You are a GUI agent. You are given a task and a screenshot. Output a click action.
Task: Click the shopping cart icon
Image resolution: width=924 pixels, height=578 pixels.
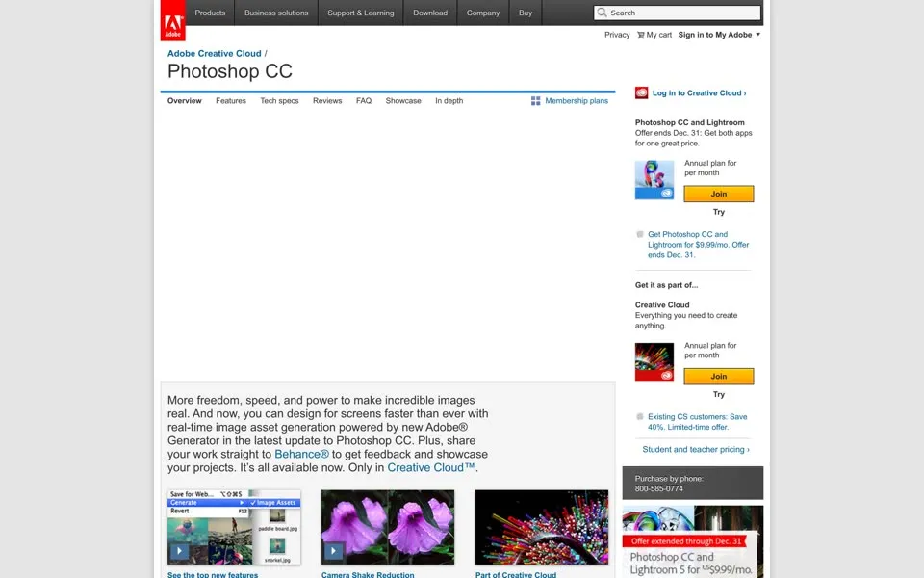click(641, 35)
